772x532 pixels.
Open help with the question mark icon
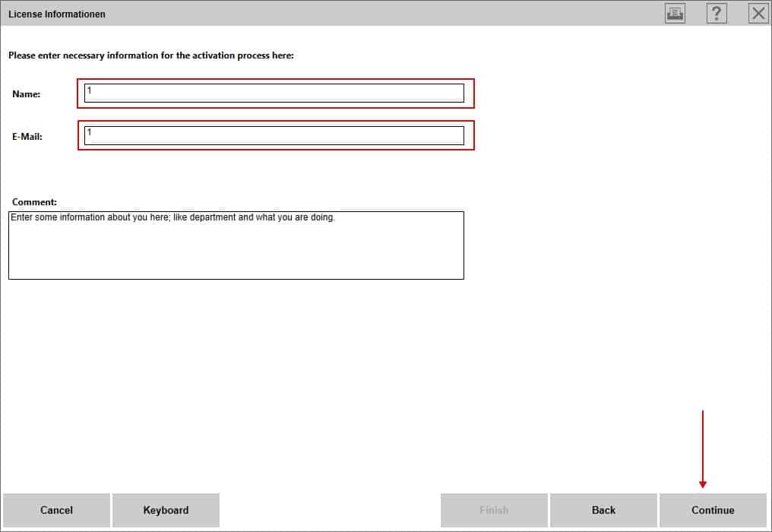tap(717, 14)
